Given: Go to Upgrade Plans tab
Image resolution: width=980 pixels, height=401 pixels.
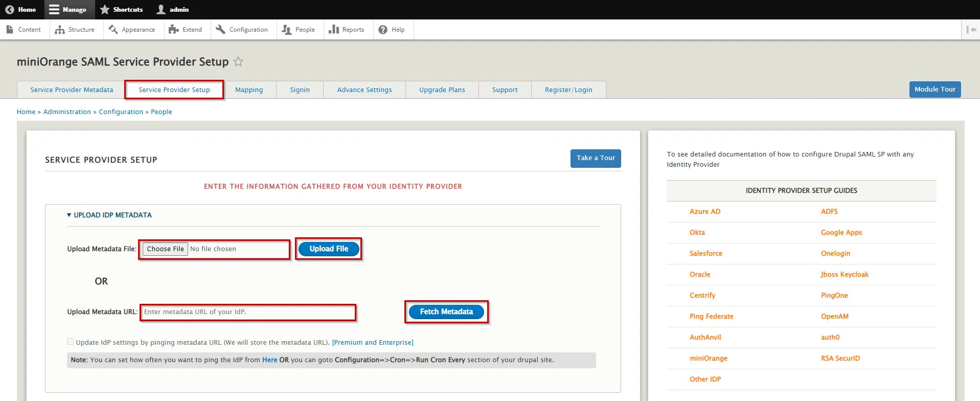Looking at the screenshot, I should [x=442, y=90].
